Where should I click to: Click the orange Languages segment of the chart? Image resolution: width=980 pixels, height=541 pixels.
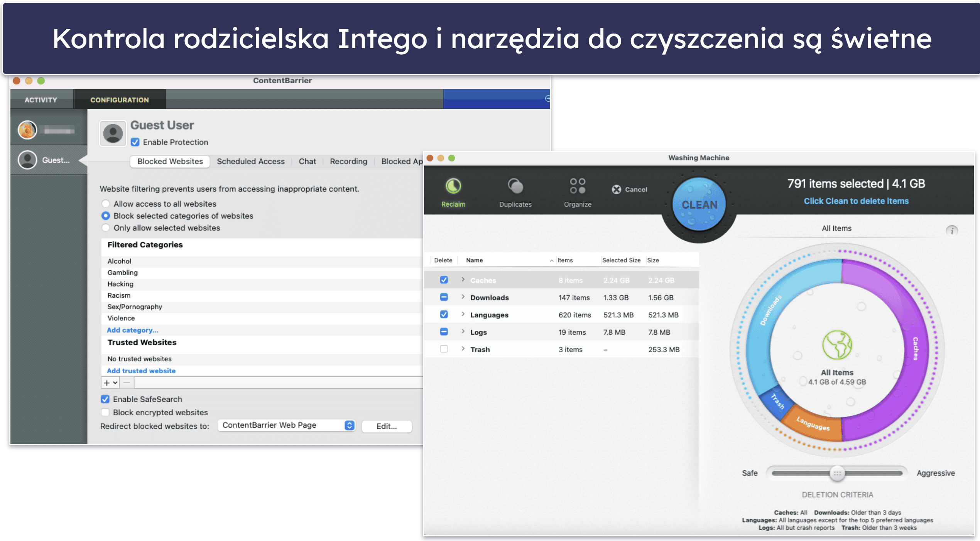813,424
